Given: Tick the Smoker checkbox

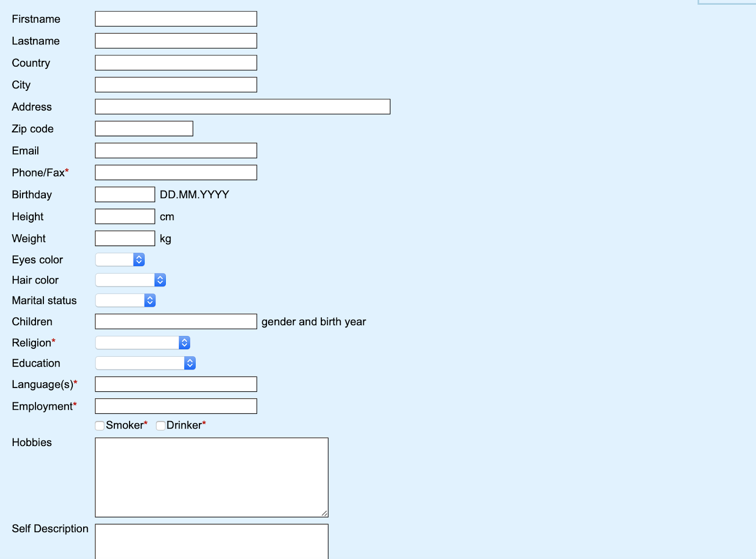Looking at the screenshot, I should point(100,426).
